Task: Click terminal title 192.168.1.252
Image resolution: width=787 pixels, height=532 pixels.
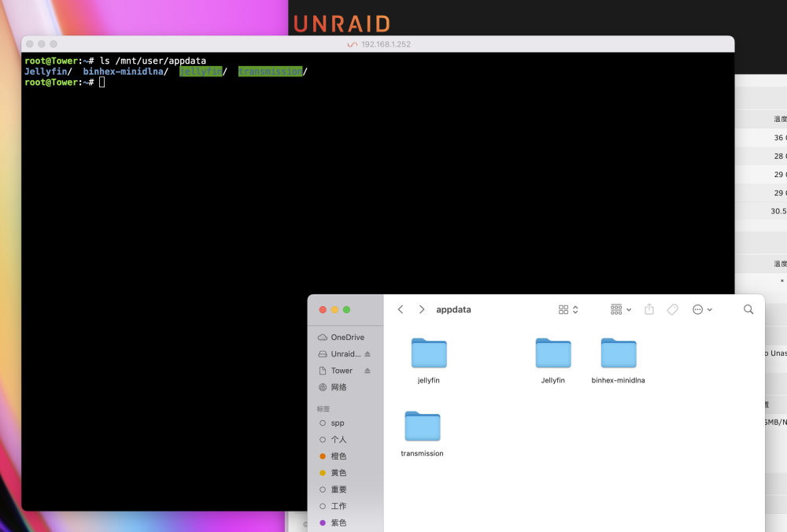Action: point(386,44)
